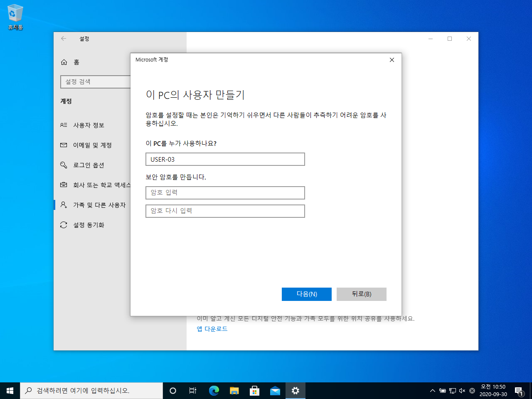Click the 계정 section heading
Image resolution: width=532 pixels, height=399 pixels.
(x=66, y=101)
